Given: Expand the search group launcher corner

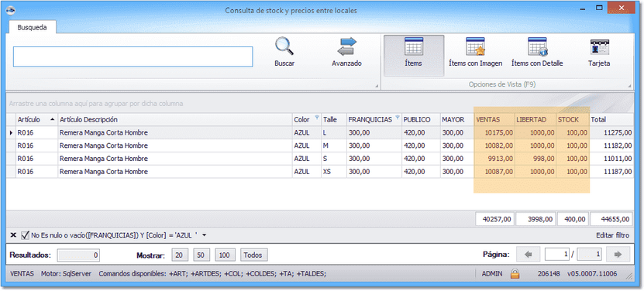Looking at the screenshot, I should click(x=377, y=86).
